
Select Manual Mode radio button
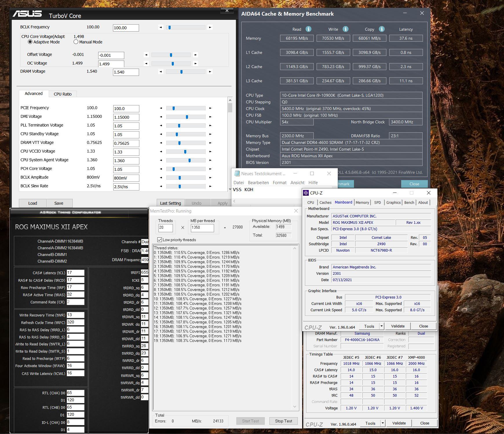tap(76, 42)
